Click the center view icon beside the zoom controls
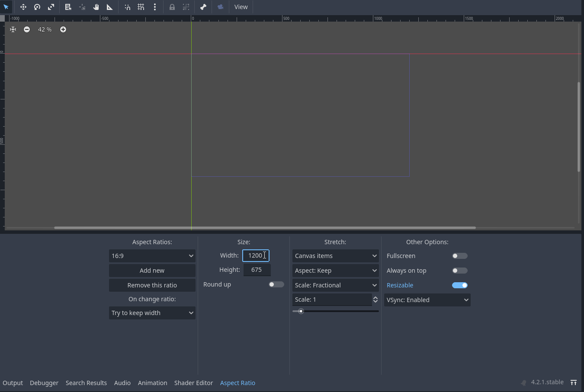This screenshot has height=392, width=584. (x=13, y=29)
